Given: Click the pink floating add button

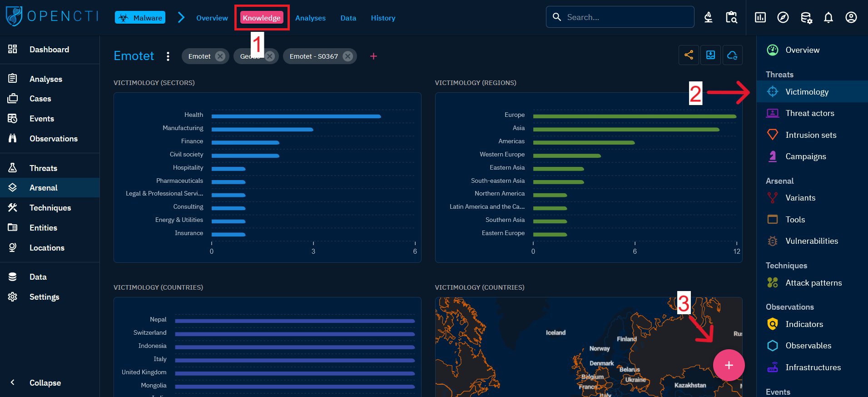Looking at the screenshot, I should point(729,365).
